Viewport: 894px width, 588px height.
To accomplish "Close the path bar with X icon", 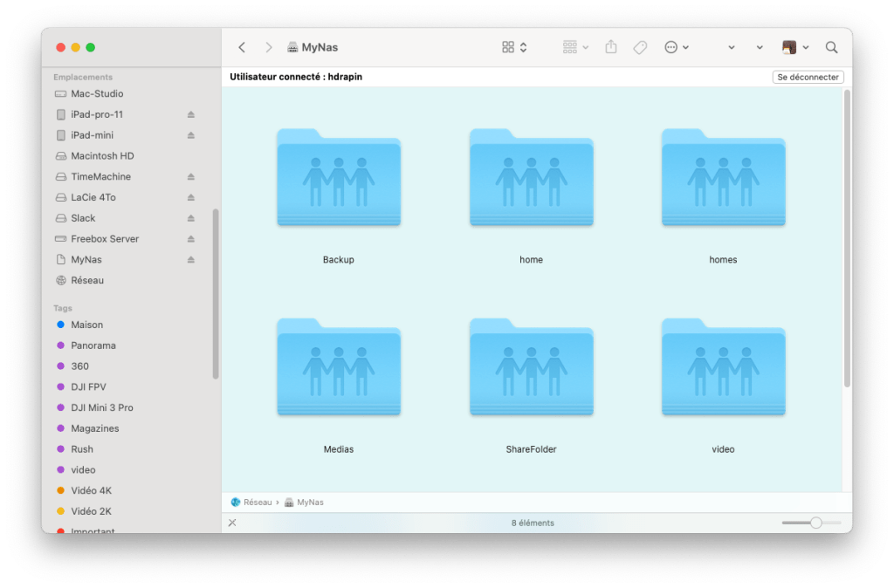I will pos(232,523).
